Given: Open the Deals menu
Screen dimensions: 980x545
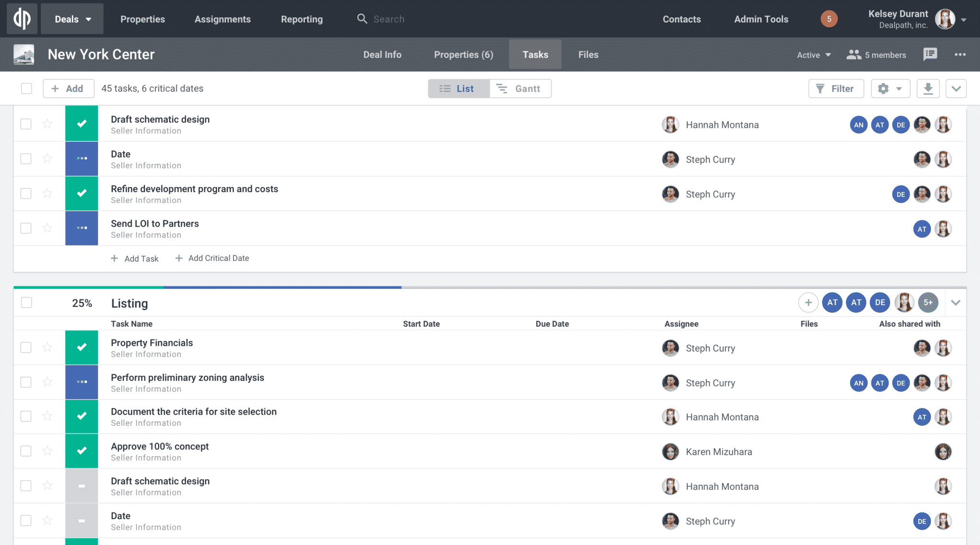Looking at the screenshot, I should point(71,19).
